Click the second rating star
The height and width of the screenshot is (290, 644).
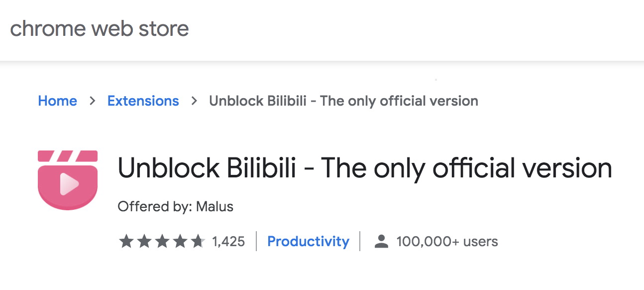coord(144,242)
